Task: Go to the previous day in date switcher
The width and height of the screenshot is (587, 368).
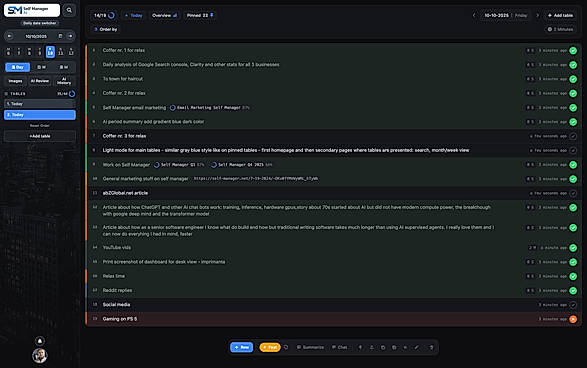Action: 9,36
